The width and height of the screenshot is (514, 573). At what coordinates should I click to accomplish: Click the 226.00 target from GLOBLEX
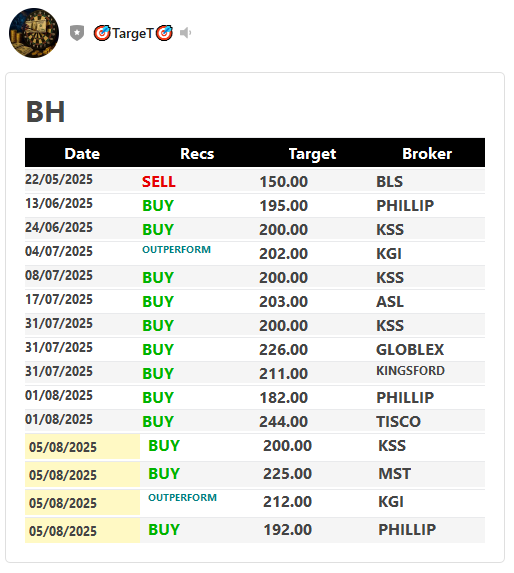pyautogui.click(x=283, y=350)
